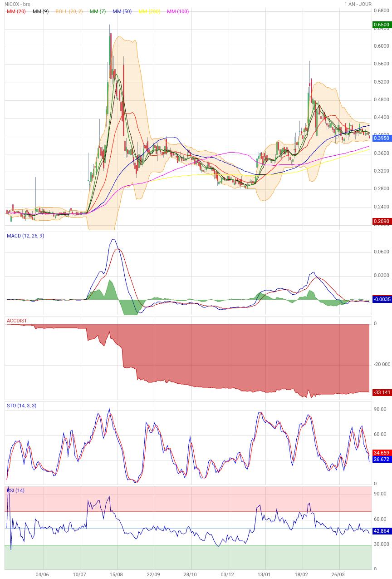Screen dimensions: 392x579
Task: Click the RSI 42.864 value tag
Action: click(381, 530)
